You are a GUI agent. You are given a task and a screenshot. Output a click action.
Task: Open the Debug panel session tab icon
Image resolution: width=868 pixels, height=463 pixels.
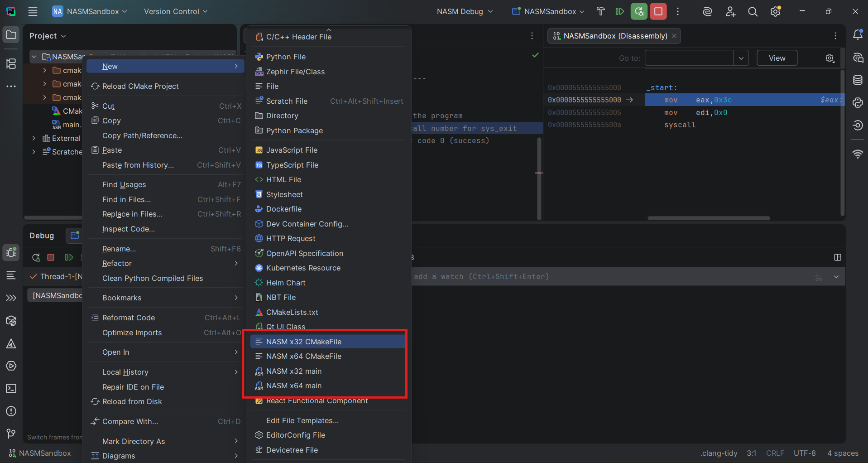coord(75,235)
